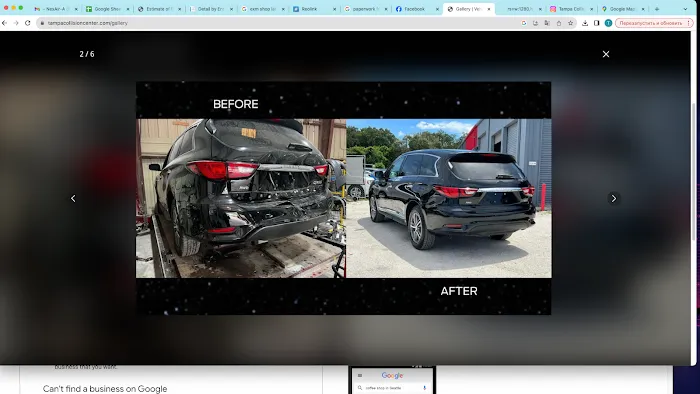The image size is (700, 394).
Task: Click the share page icon
Action: [558, 23]
